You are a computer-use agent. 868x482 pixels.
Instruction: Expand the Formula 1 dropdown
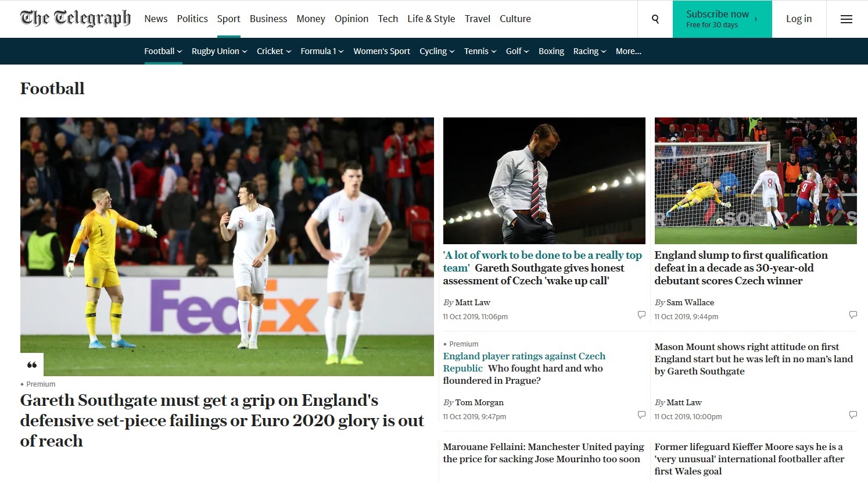click(322, 51)
